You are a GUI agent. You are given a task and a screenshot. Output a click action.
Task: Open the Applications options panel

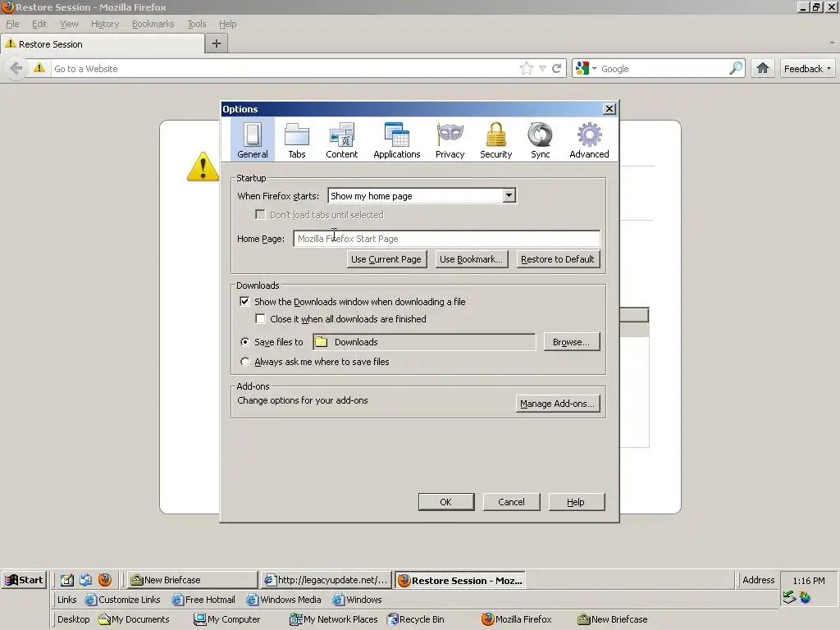(397, 139)
